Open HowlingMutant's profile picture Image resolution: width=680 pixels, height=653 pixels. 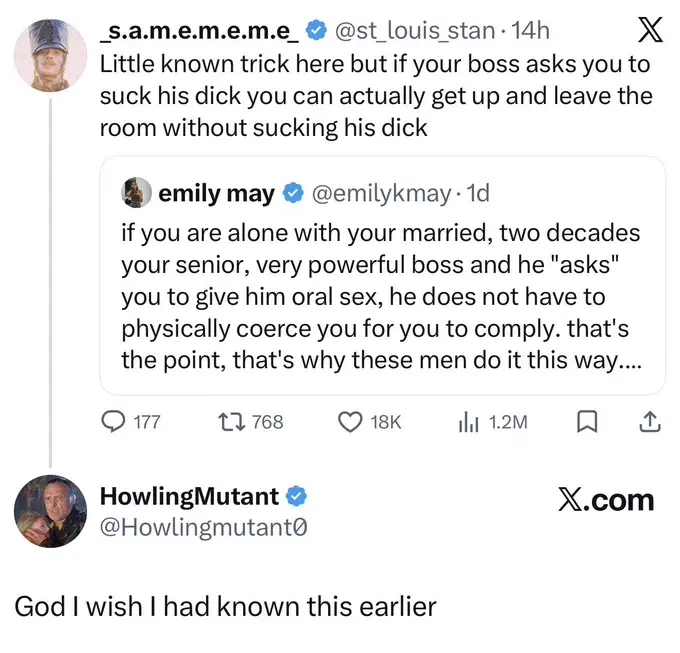(48, 511)
